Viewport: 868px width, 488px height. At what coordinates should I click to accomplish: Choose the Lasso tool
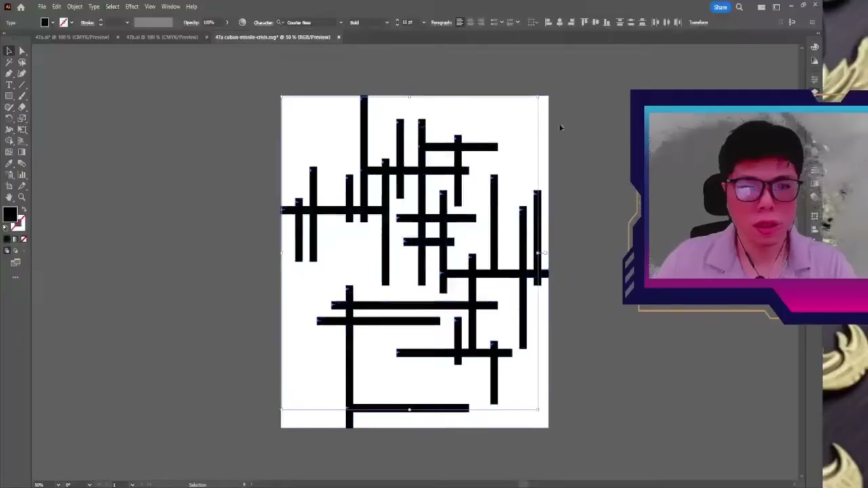coord(22,62)
